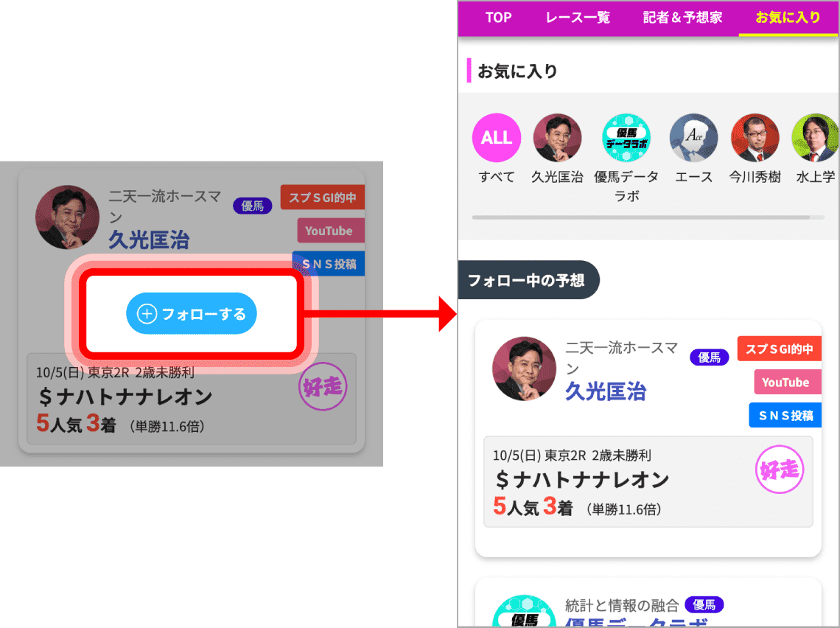The width and height of the screenshot is (840, 628).
Task: Switch to レース一覧 tab
Action: pyautogui.click(x=578, y=18)
